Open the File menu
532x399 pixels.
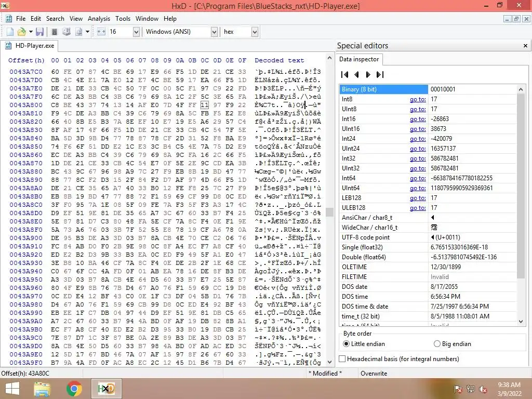point(21,19)
